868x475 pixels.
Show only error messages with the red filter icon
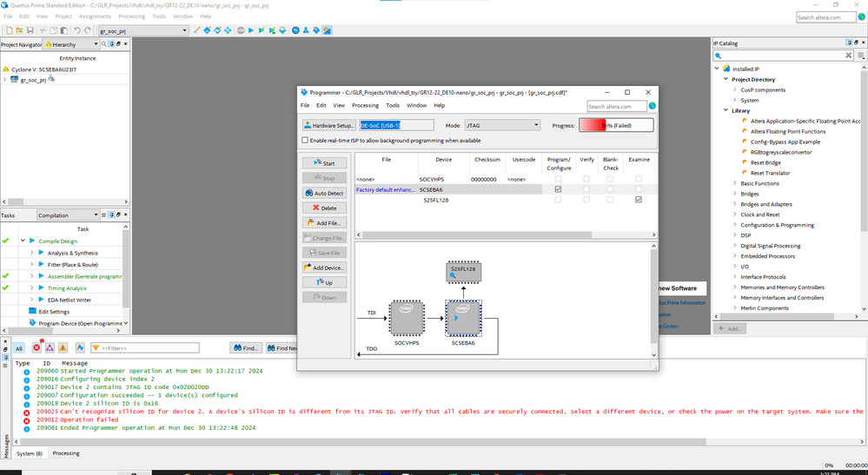(x=36, y=347)
